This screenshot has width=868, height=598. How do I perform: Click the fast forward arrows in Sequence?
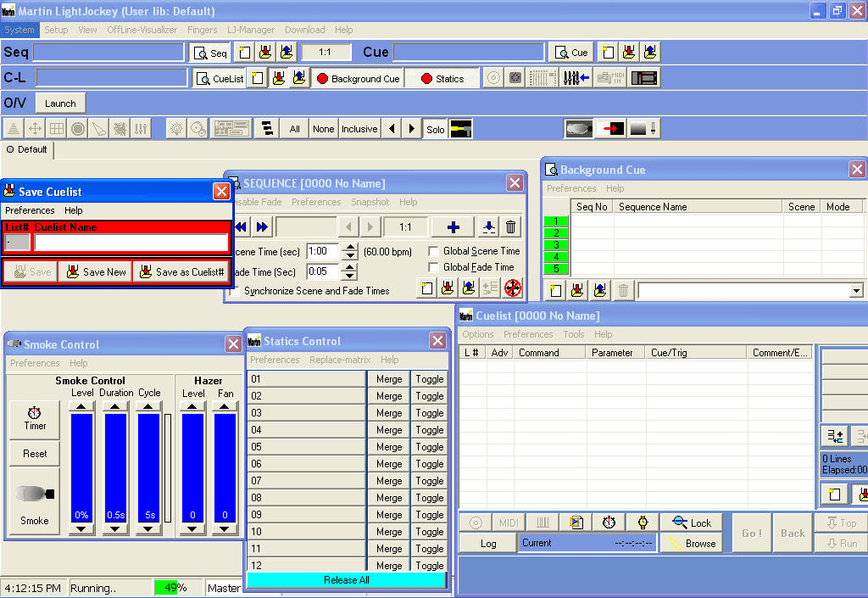click(x=262, y=226)
